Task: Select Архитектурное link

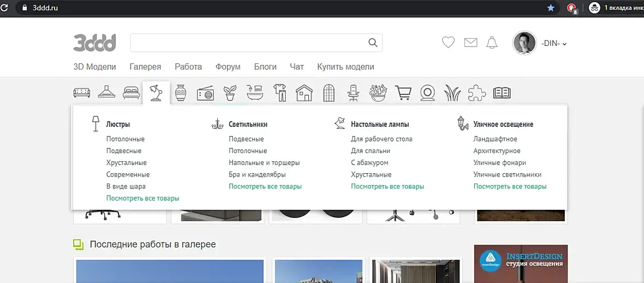Action: click(497, 151)
